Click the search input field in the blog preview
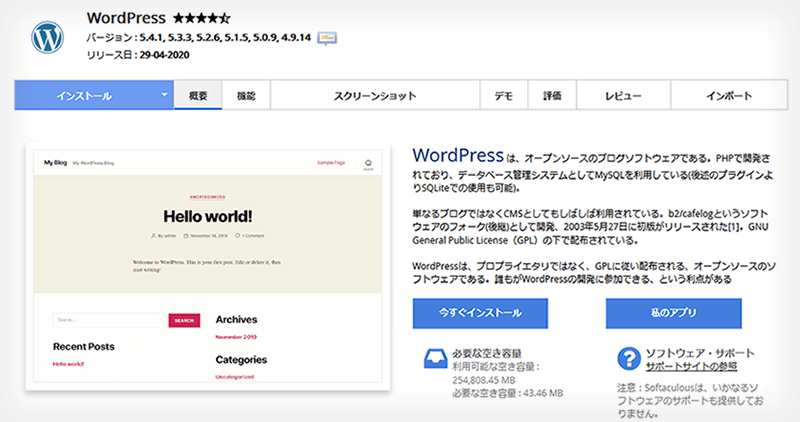This screenshot has height=422, width=800. pyautogui.click(x=110, y=320)
